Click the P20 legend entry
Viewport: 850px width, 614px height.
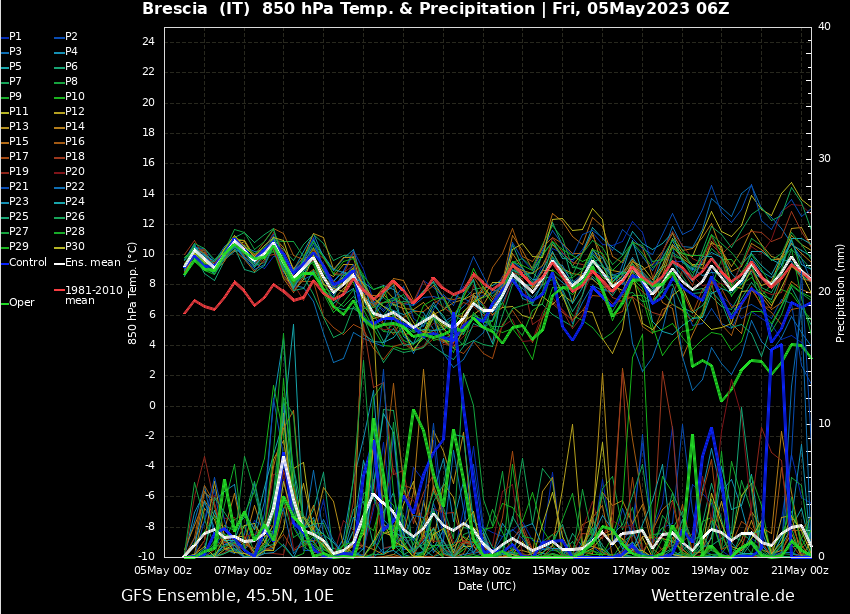point(74,171)
